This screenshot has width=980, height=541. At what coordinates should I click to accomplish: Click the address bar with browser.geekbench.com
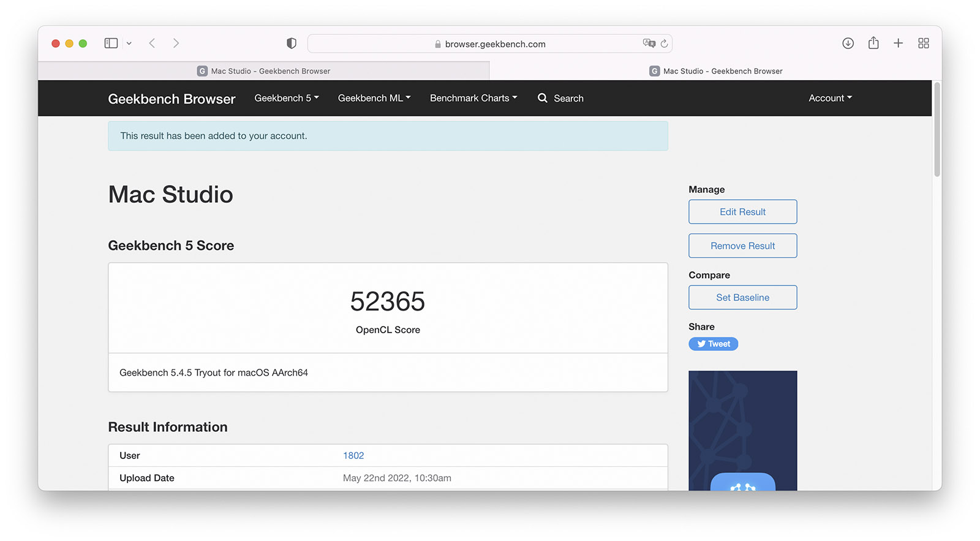490,44
